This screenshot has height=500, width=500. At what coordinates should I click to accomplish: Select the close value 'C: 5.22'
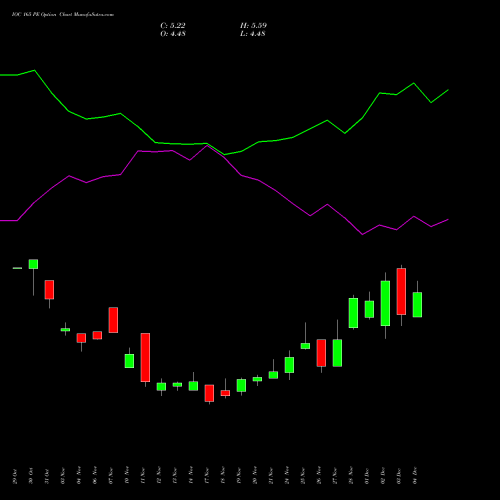tap(173, 26)
